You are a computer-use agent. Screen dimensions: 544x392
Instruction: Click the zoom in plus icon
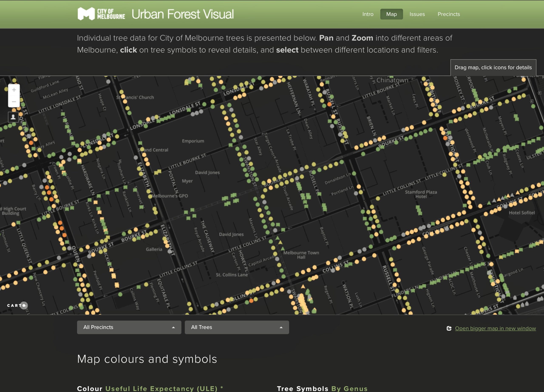[x=14, y=90]
